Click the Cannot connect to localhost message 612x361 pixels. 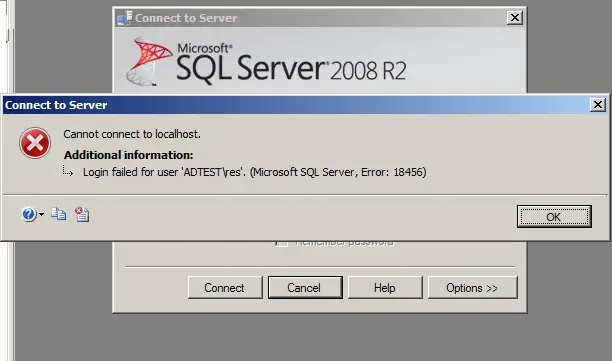(132, 134)
